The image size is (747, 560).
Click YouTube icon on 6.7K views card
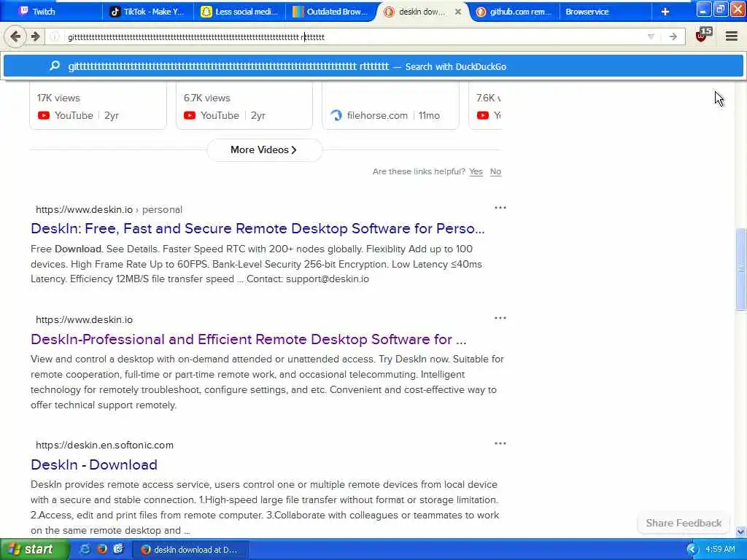click(190, 115)
